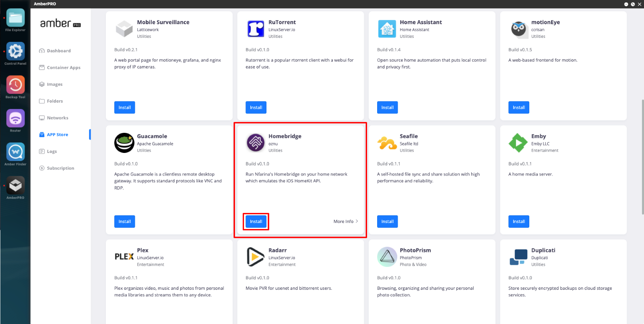Screen dimensions: 644x324
Task: Install Seafile
Action: coord(387,221)
